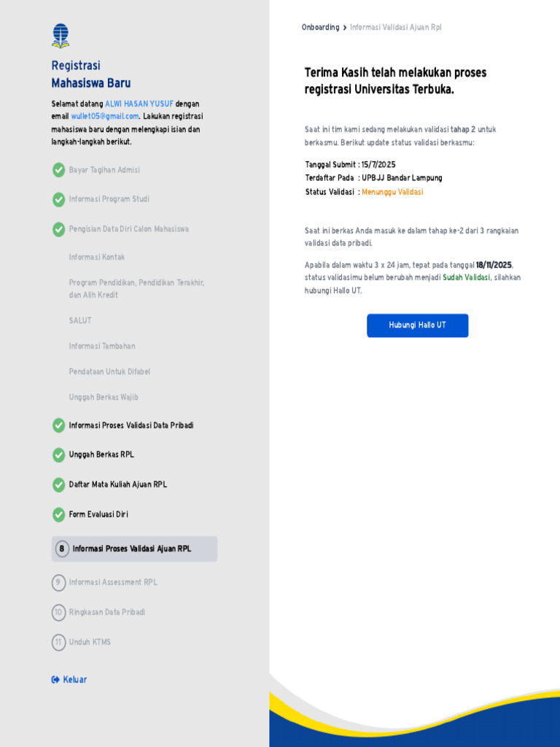Click the Keluar link
This screenshot has width=560, height=747.
pyautogui.click(x=75, y=680)
